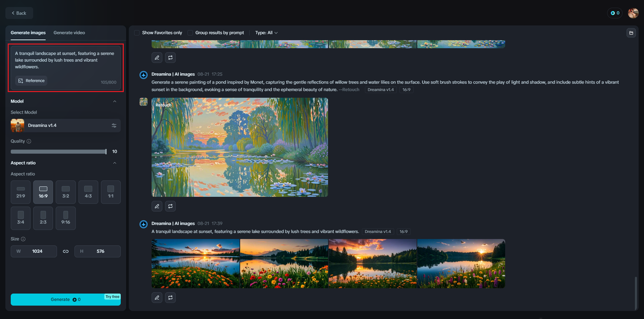Open model settings sliders icon
The image size is (644, 319).
[114, 125]
